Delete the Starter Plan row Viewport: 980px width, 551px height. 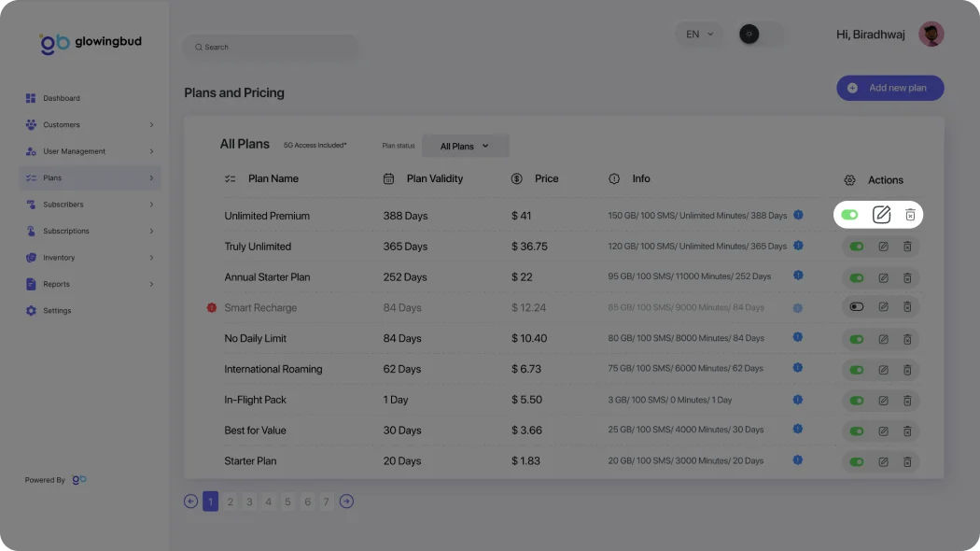pos(907,461)
